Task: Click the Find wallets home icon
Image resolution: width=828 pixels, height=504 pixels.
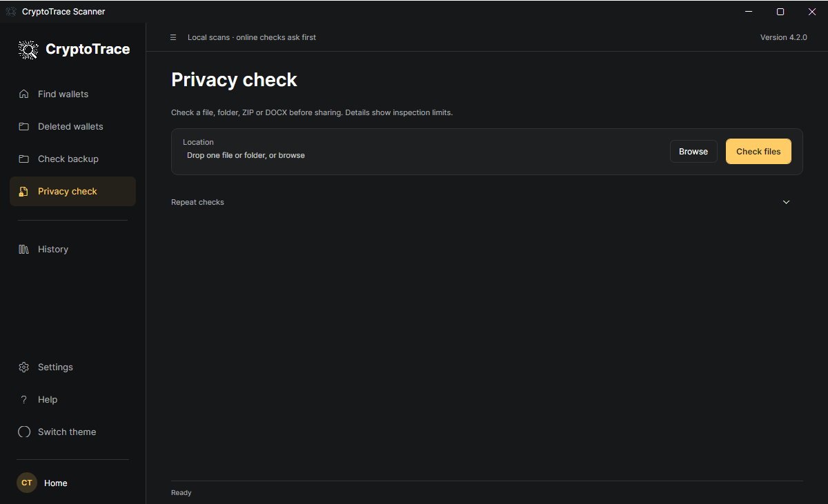Action: (24, 94)
